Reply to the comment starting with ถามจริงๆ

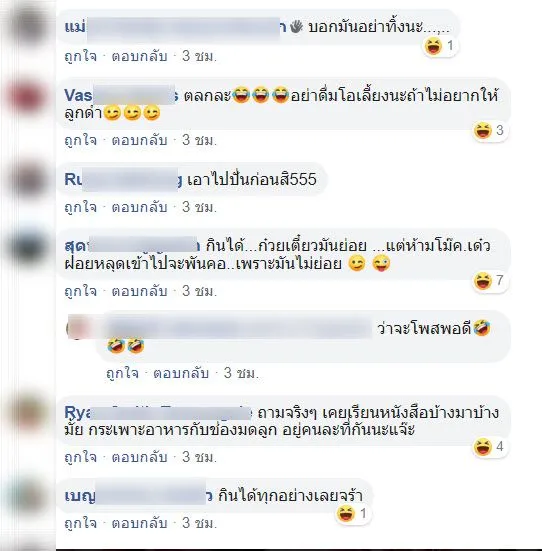(139, 457)
